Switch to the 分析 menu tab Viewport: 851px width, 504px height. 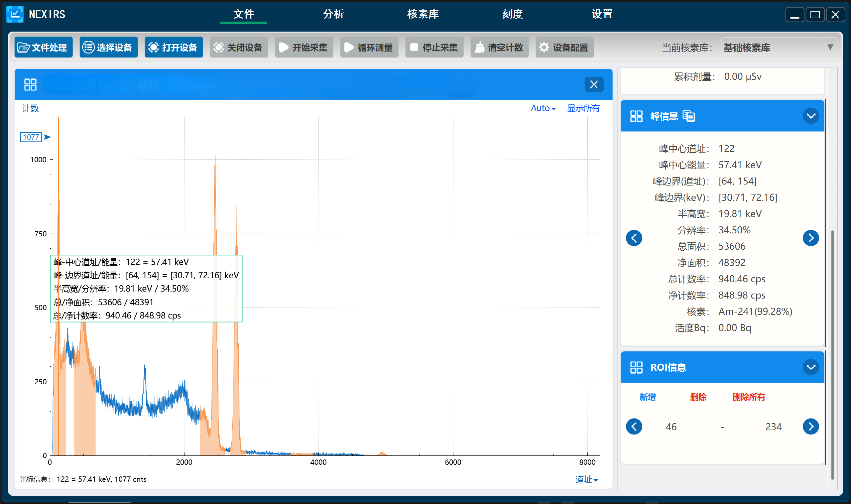[x=333, y=14]
